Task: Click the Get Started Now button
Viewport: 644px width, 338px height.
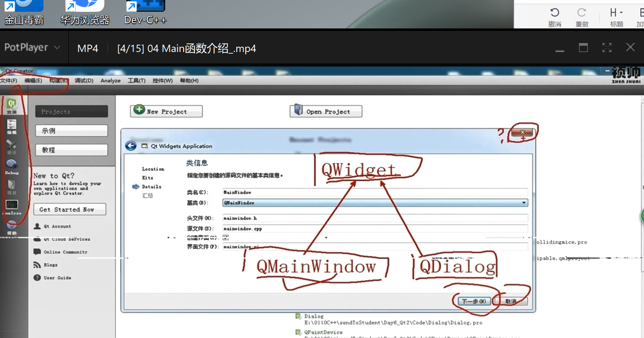Action: 70,210
